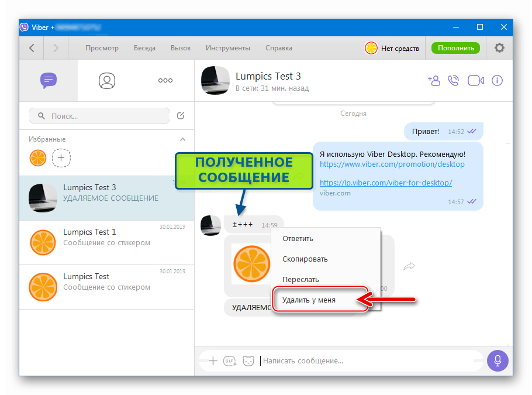
Task: Click the orange sticker image in chat
Action: click(x=251, y=264)
